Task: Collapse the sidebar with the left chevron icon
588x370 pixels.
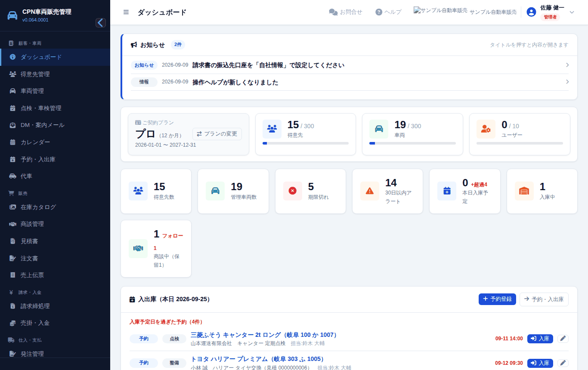Action: point(101,23)
